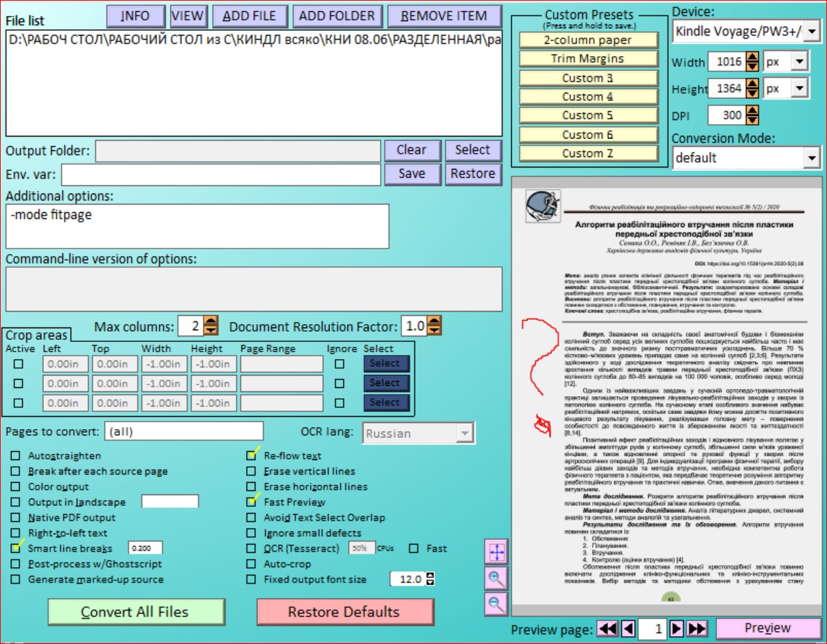Click the preview page number field
This screenshot has height=644, width=827.
(652, 629)
